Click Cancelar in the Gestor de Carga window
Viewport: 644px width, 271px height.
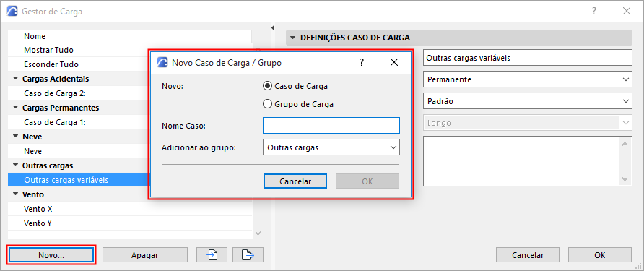[x=528, y=255]
